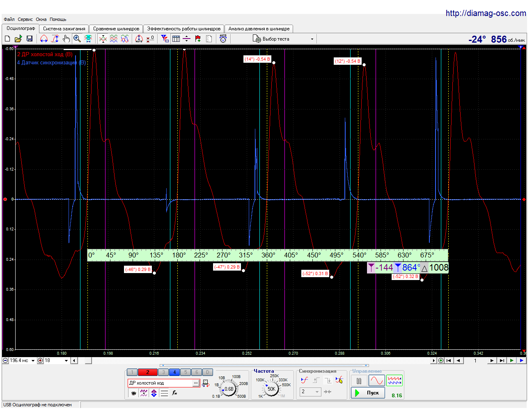This screenshot has height=410, width=532.
Task: Click the ellipsis button beside channel name
Action: click(196, 383)
